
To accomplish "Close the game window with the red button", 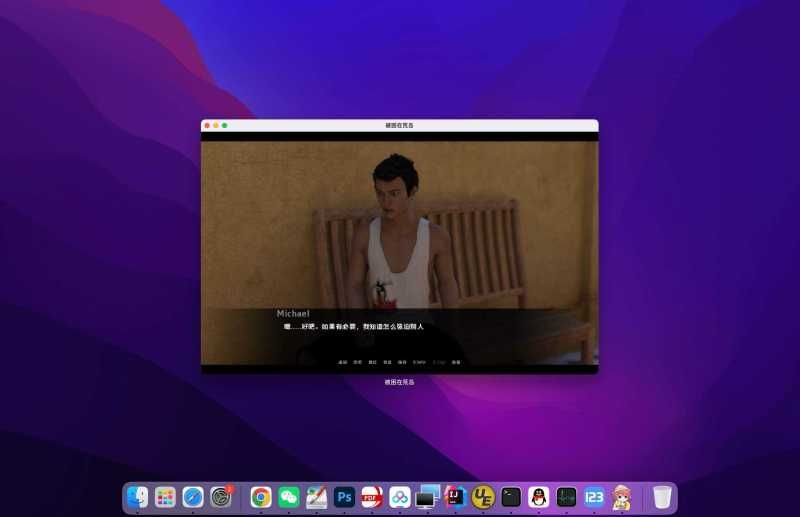I will (207, 126).
